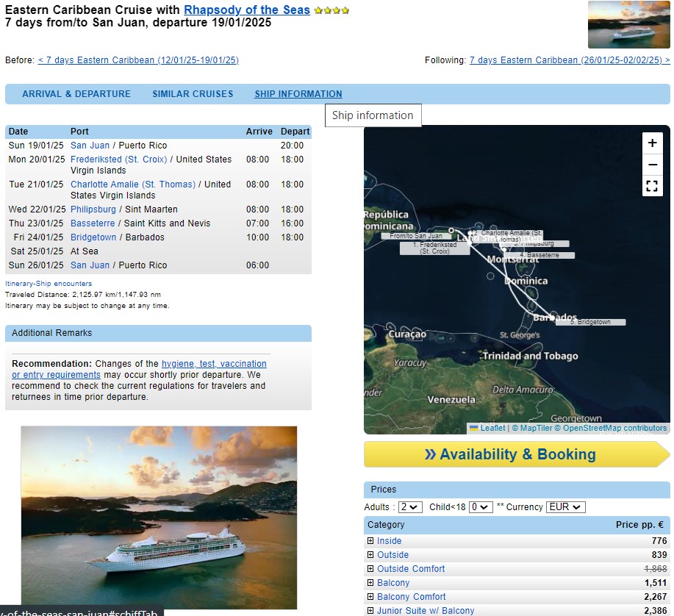Open the Junior Suite w/ Balcony link
This screenshot has width=674, height=616.
[x=426, y=610]
